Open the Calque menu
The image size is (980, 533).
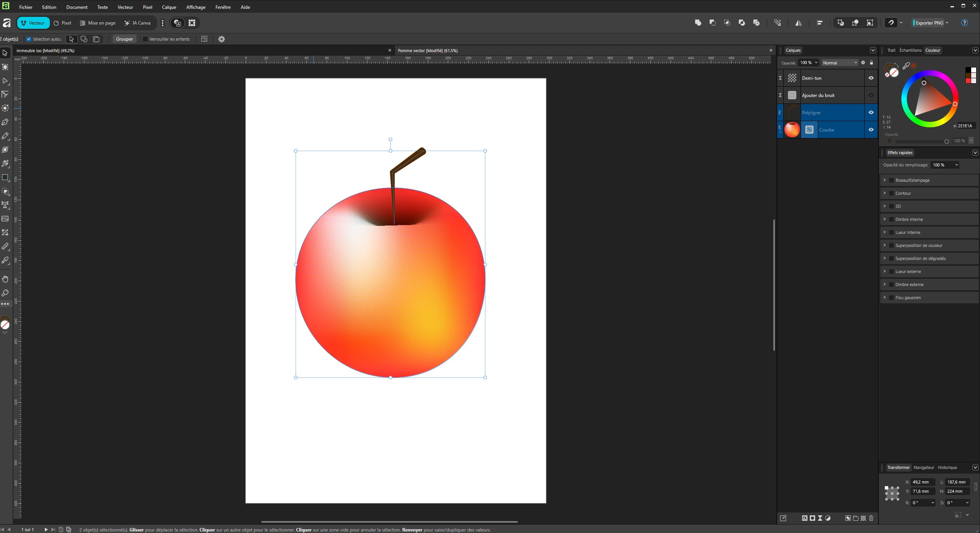tap(169, 7)
